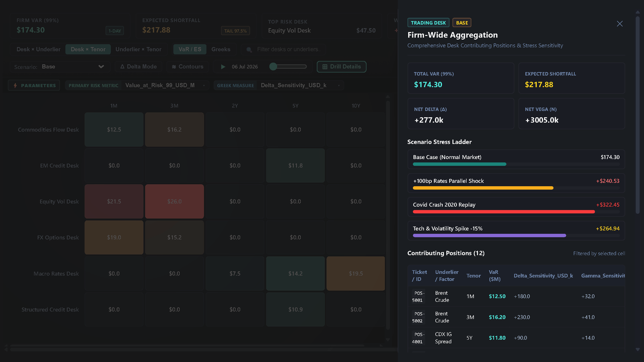Toggle Contours overlay
This screenshot has width=644, height=362.
coord(188,67)
